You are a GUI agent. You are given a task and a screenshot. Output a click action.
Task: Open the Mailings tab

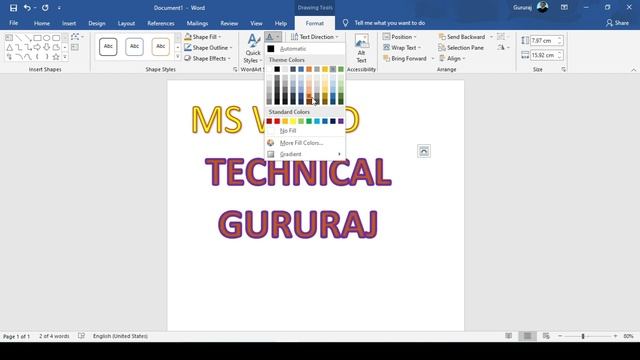[x=197, y=23]
